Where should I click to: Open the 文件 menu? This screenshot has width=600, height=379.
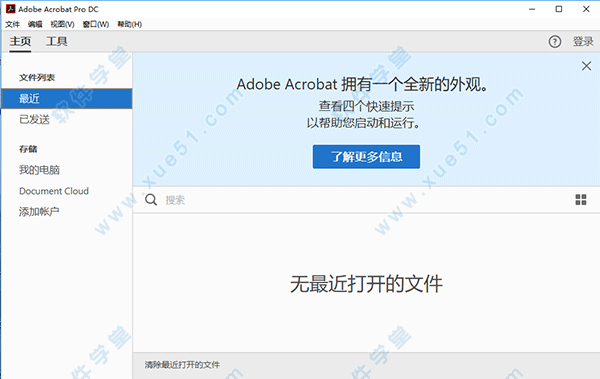(12, 25)
